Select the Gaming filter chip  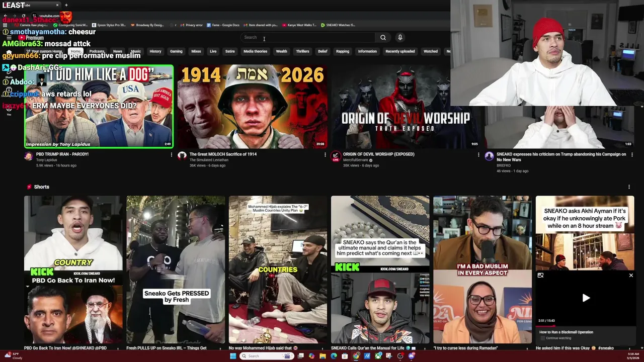pyautogui.click(x=176, y=51)
